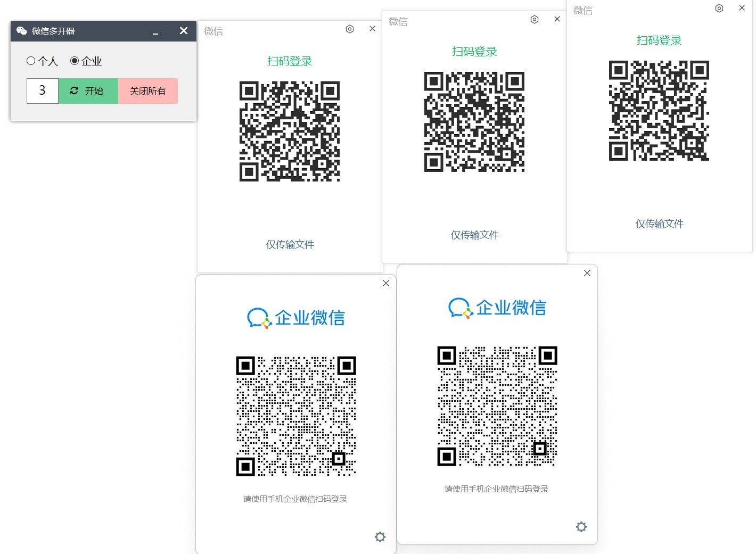Click 仅传输文件 in the rightmost 微信 window
This screenshot has height=554, width=756.
660,224
